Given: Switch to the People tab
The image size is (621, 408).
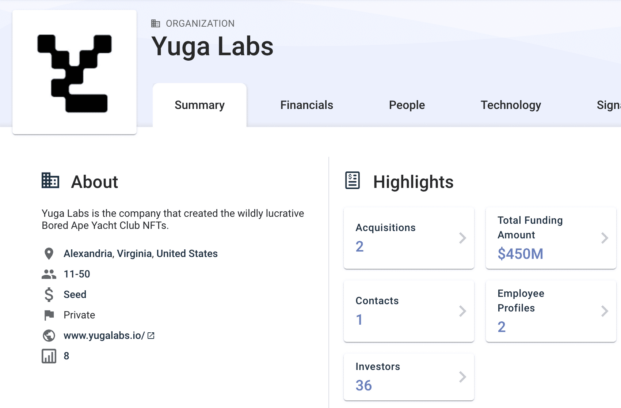Looking at the screenshot, I should click(x=407, y=105).
